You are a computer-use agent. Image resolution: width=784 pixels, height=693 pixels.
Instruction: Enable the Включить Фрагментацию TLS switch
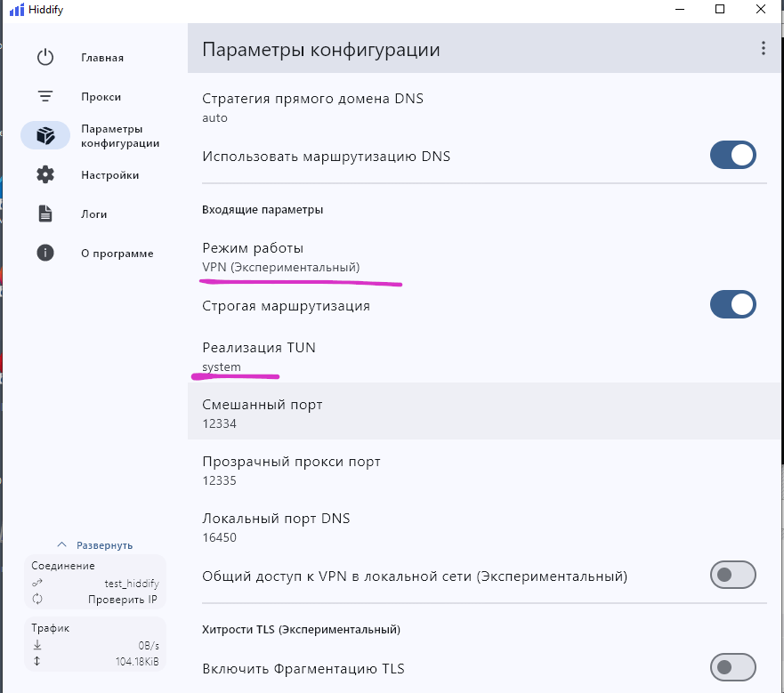point(732,668)
